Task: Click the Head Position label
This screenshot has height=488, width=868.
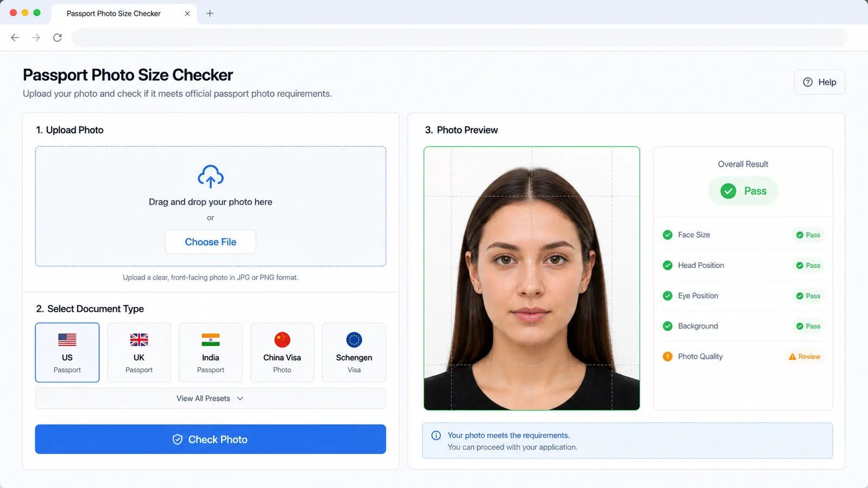Action: 701,265
